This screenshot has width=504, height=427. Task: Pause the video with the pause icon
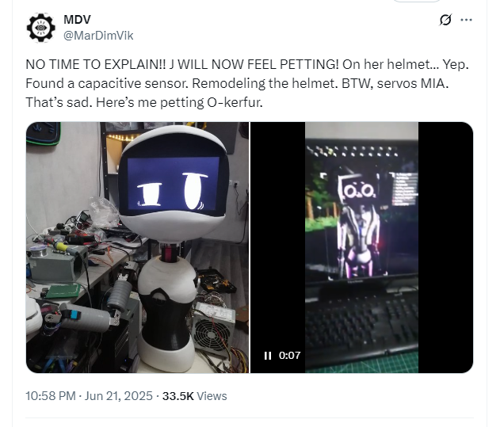268,356
